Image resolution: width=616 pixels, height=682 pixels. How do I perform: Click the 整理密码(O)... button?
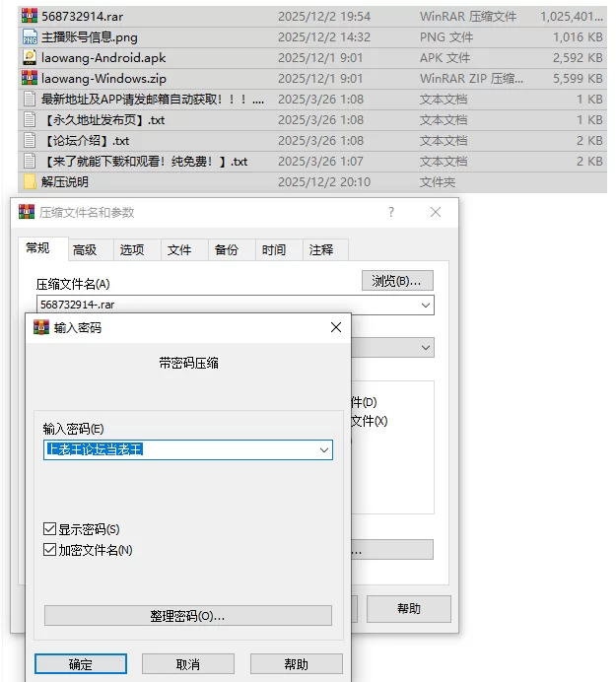pos(188,616)
